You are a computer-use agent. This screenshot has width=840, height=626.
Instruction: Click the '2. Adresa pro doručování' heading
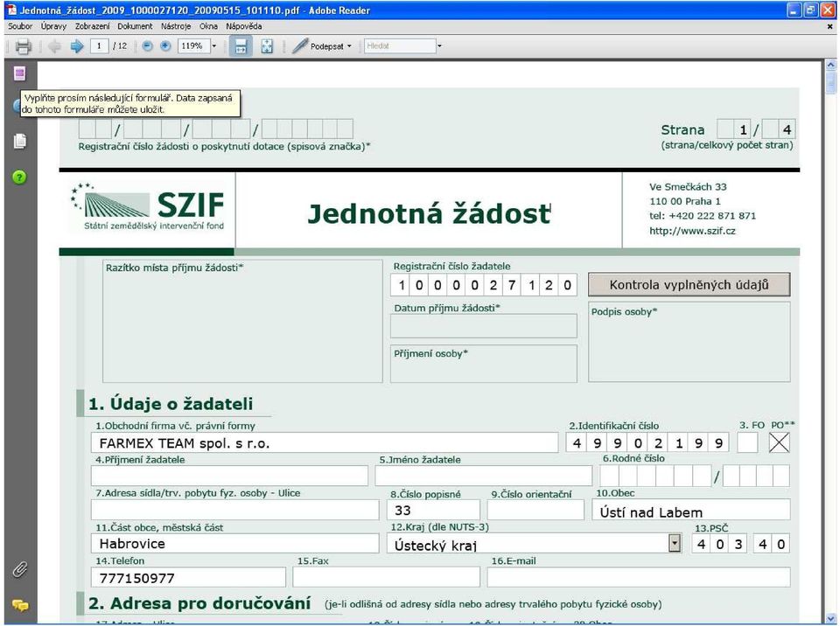point(199,603)
